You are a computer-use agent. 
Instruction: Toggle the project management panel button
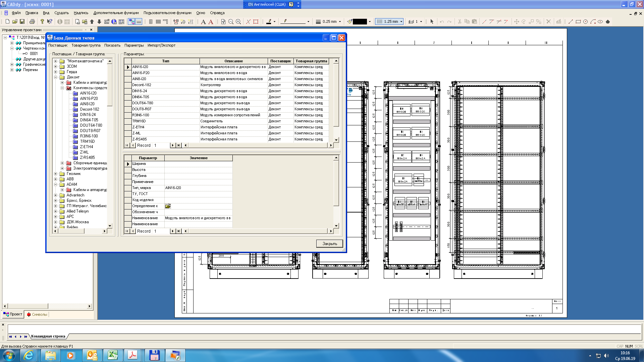tap(131, 21)
